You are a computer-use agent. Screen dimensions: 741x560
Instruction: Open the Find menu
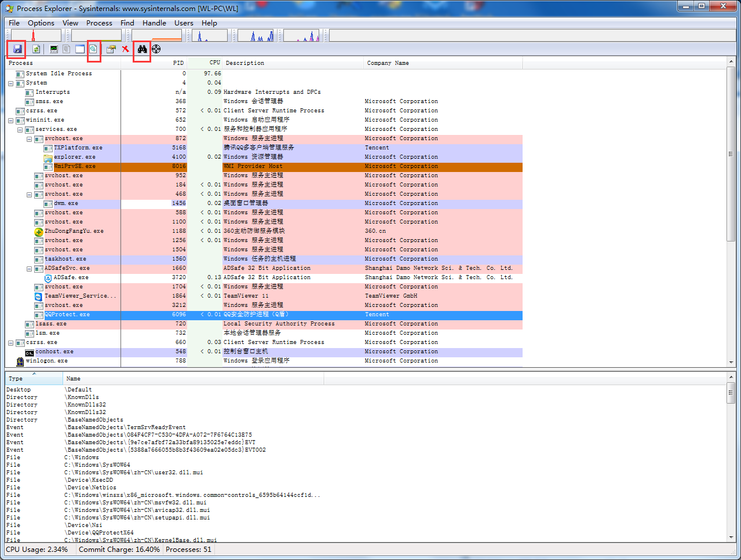click(x=127, y=23)
